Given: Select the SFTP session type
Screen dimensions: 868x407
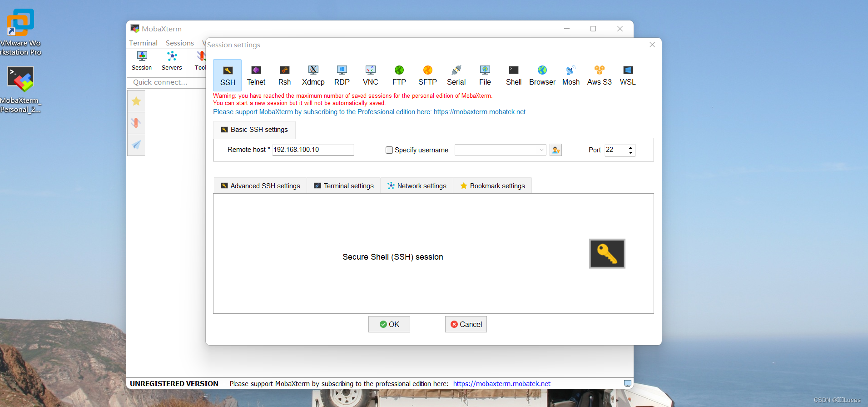Looking at the screenshot, I should (428, 75).
